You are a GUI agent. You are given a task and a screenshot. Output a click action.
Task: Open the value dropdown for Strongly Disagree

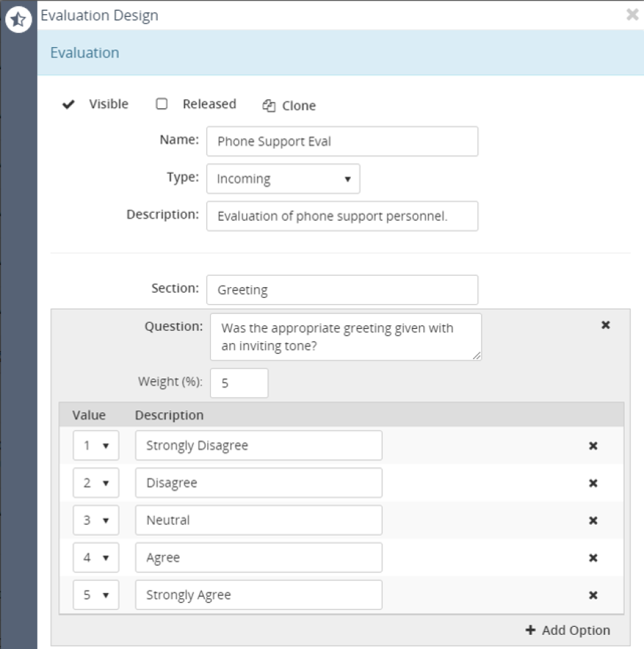click(96, 445)
